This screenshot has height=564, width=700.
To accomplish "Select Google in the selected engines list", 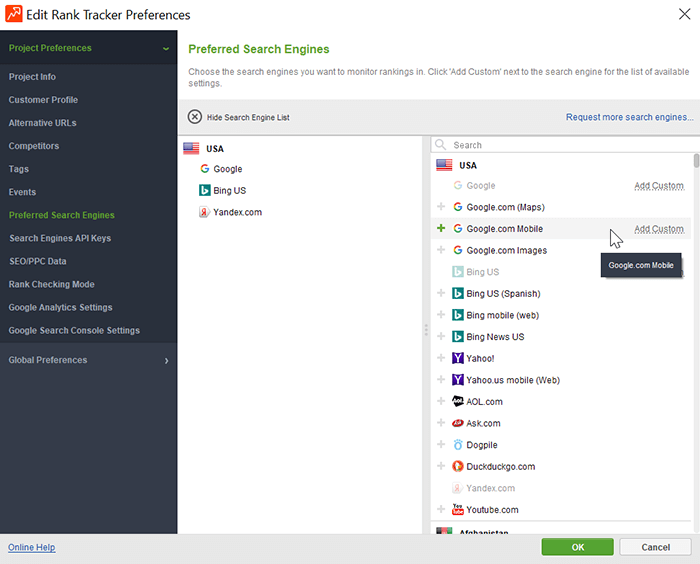I will (x=228, y=169).
